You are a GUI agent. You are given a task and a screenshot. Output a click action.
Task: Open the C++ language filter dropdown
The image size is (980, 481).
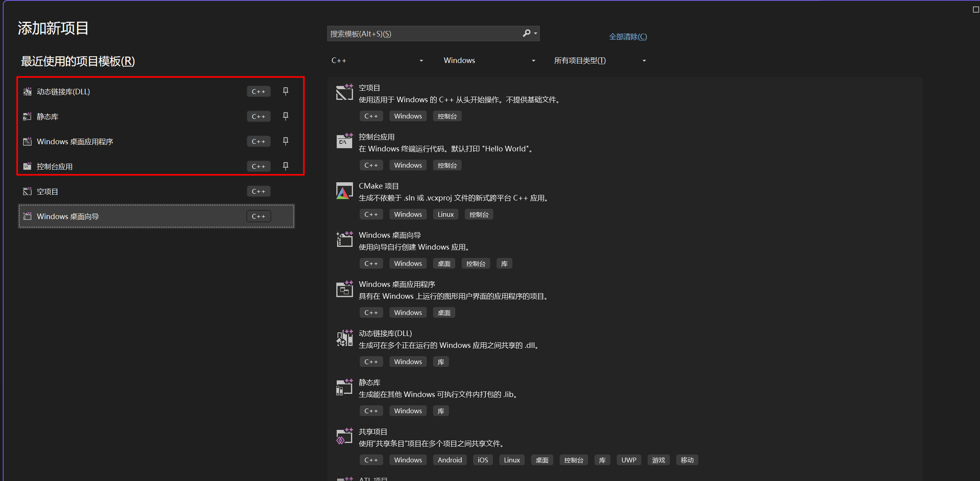point(377,61)
